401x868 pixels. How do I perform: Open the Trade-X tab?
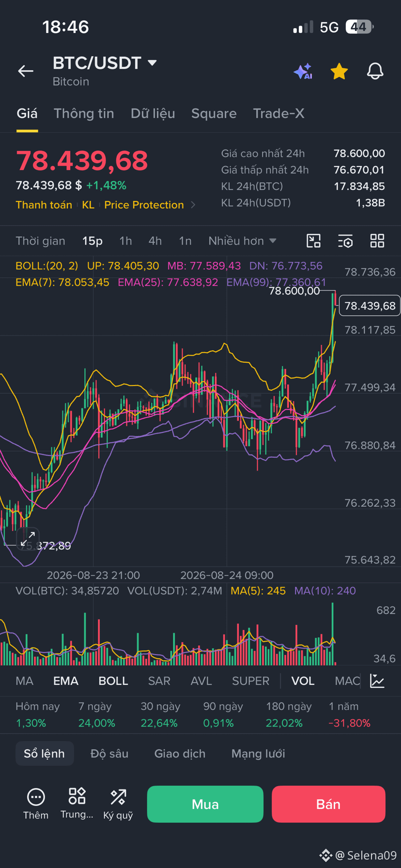[x=278, y=113]
